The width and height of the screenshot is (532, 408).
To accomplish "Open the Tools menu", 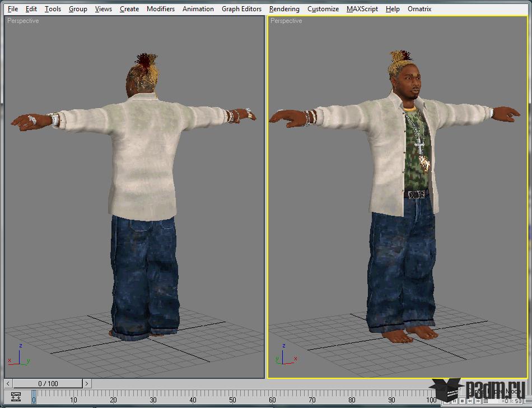I will click(53, 9).
